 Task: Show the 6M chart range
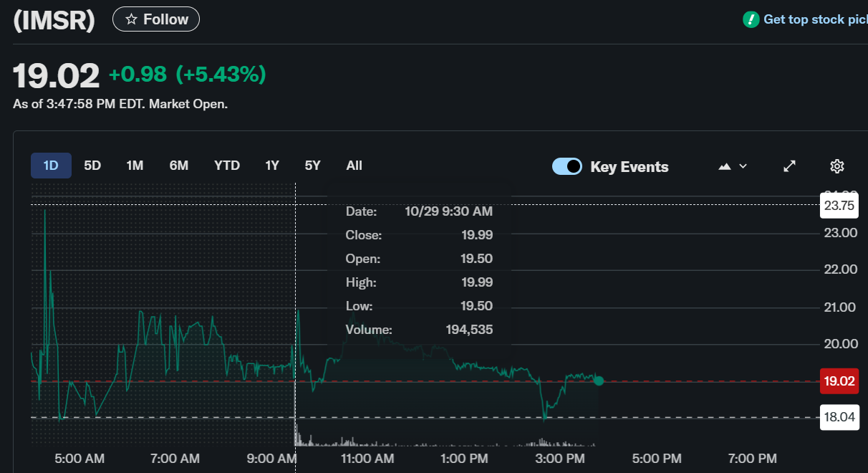point(179,166)
